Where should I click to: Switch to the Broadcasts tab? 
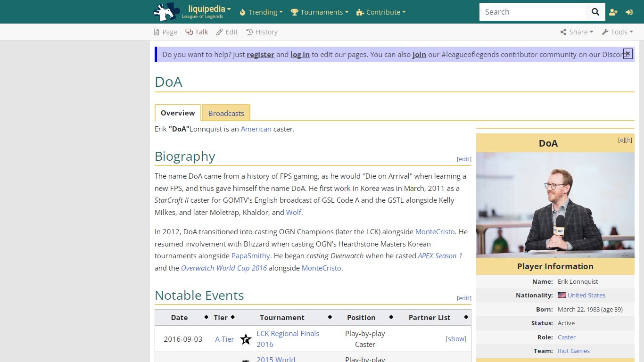coord(226,113)
